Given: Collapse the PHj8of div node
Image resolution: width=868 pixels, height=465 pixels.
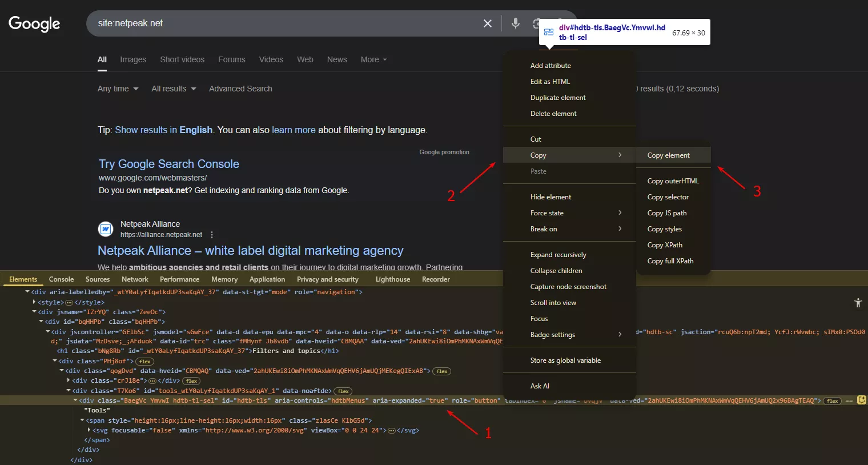Looking at the screenshot, I should 55,361.
